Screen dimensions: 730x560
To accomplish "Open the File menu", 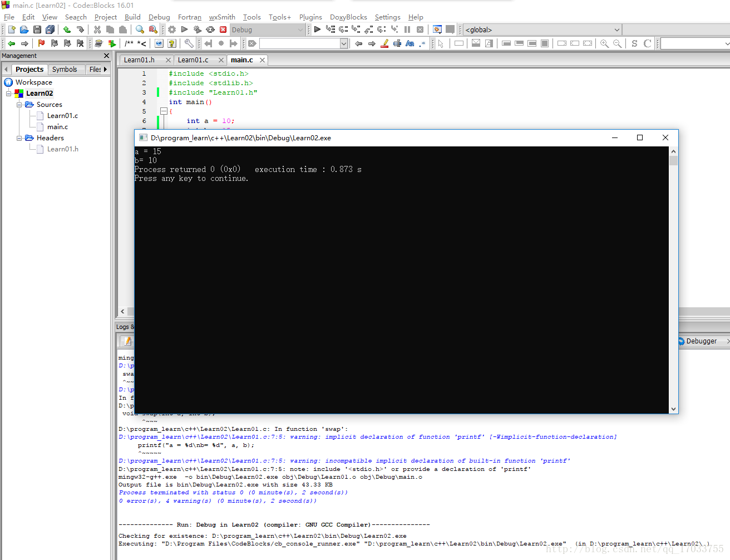I will pyautogui.click(x=9, y=17).
